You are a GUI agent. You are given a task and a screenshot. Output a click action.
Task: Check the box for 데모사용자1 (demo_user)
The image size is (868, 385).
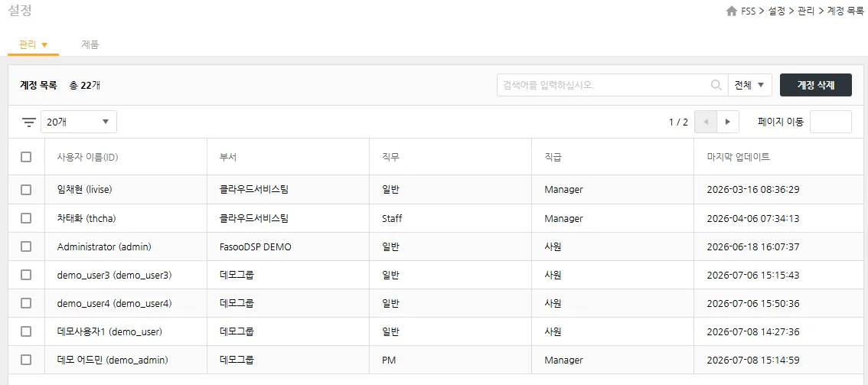tap(26, 331)
